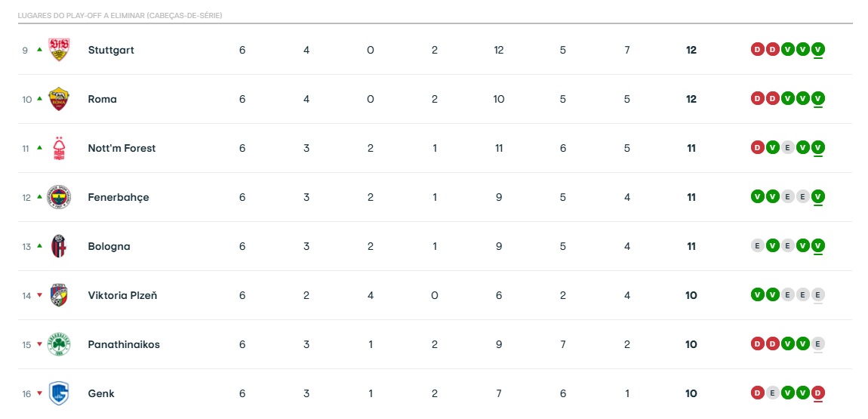This screenshot has height=419, width=868.
Task: Click the Panathinaikos club crest
Action: pyautogui.click(x=59, y=344)
